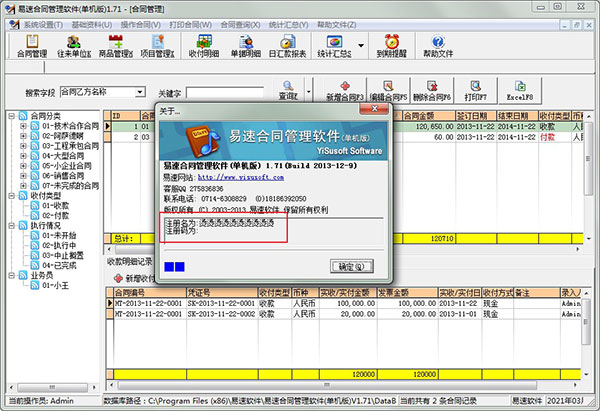Select 02-付款 tree node
The height and width of the screenshot is (411, 600).
click(x=55, y=215)
